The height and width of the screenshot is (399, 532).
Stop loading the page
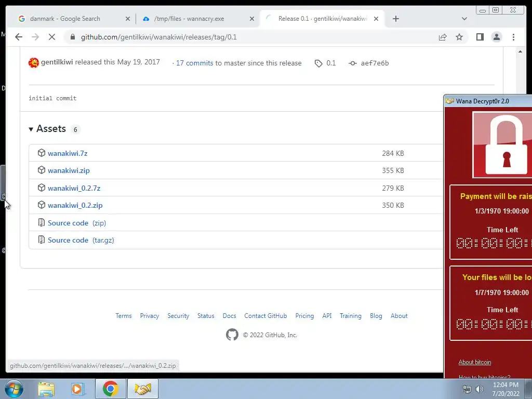(52, 37)
